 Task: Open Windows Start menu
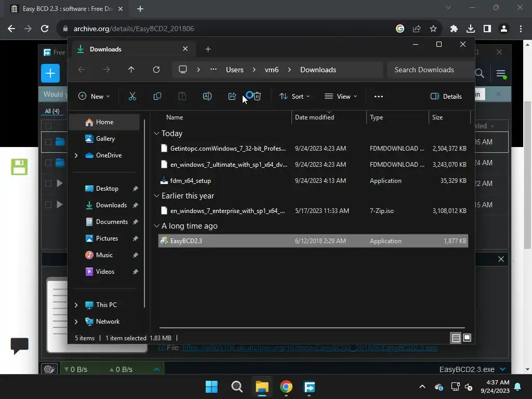pos(212,387)
